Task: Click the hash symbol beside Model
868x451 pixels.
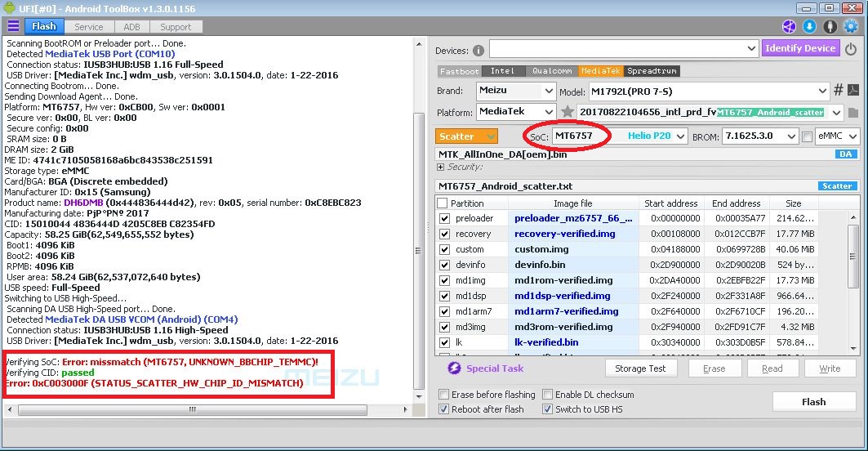Action: 839,90
